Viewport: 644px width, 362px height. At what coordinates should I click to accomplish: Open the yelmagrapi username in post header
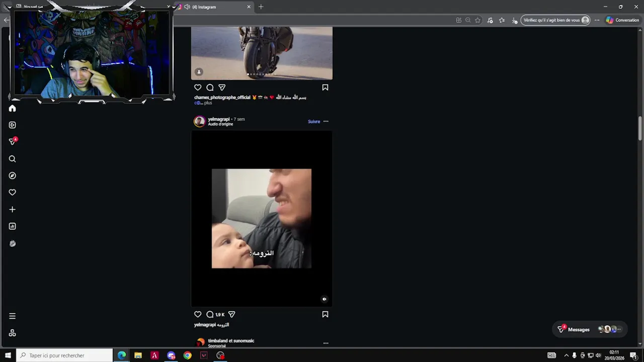click(218, 119)
